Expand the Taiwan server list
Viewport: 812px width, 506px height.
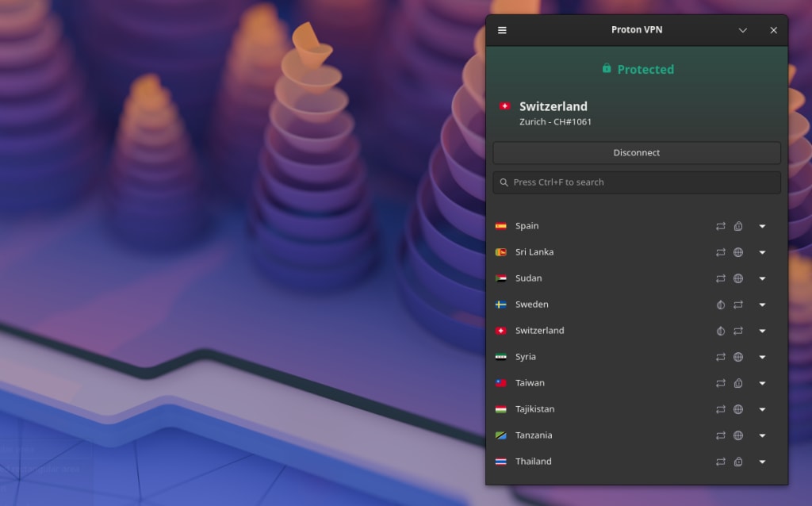(762, 383)
